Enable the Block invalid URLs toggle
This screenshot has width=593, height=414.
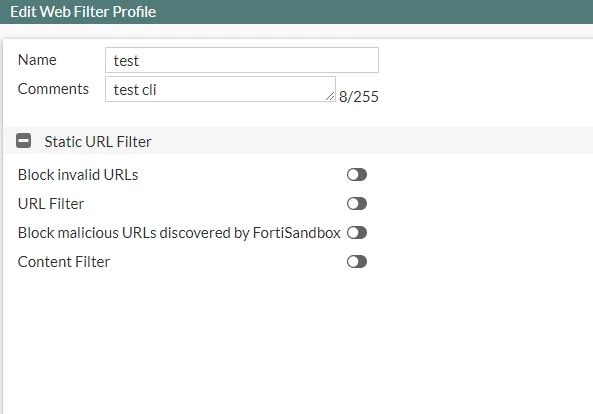point(357,175)
